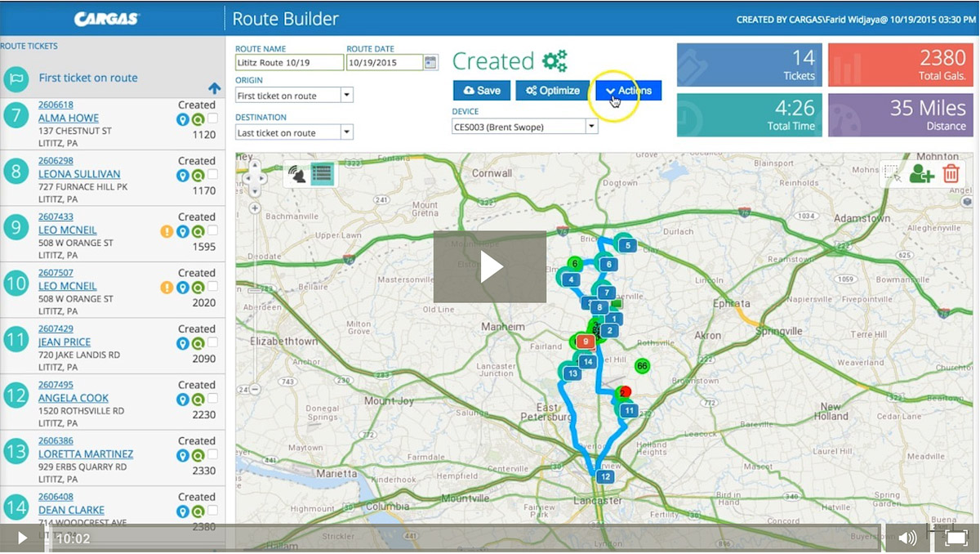The width and height of the screenshot is (980, 554).
Task: Mute the video with volume icon
Action: pos(907,538)
